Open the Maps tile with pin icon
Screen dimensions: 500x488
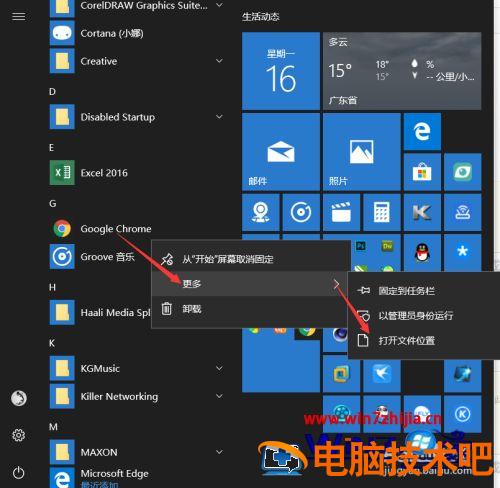click(261, 212)
